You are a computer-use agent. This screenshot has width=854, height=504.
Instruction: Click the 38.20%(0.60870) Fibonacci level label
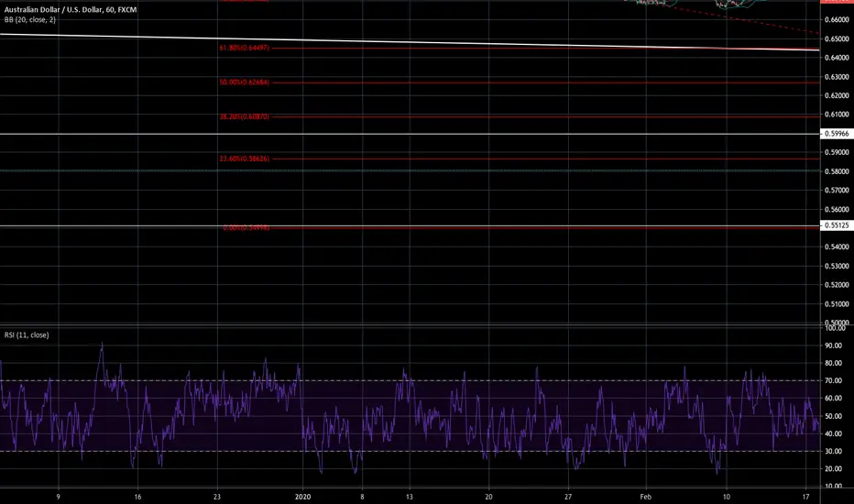pyautogui.click(x=244, y=116)
